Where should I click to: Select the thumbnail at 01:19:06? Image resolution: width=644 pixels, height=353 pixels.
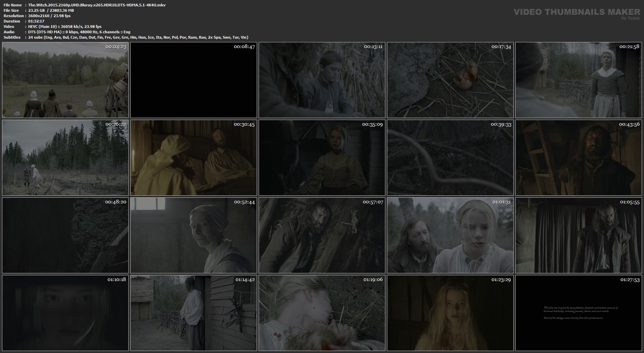point(322,313)
